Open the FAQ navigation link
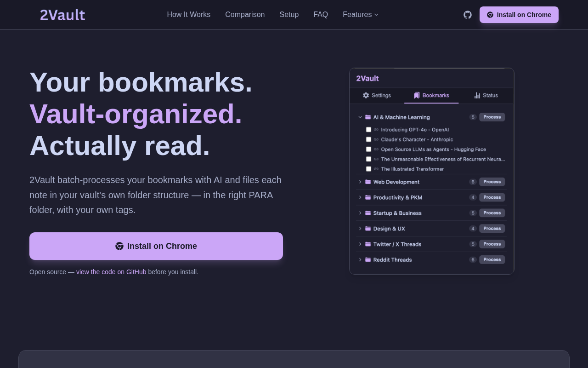Screen dimensions: 588x368 pos(321,15)
